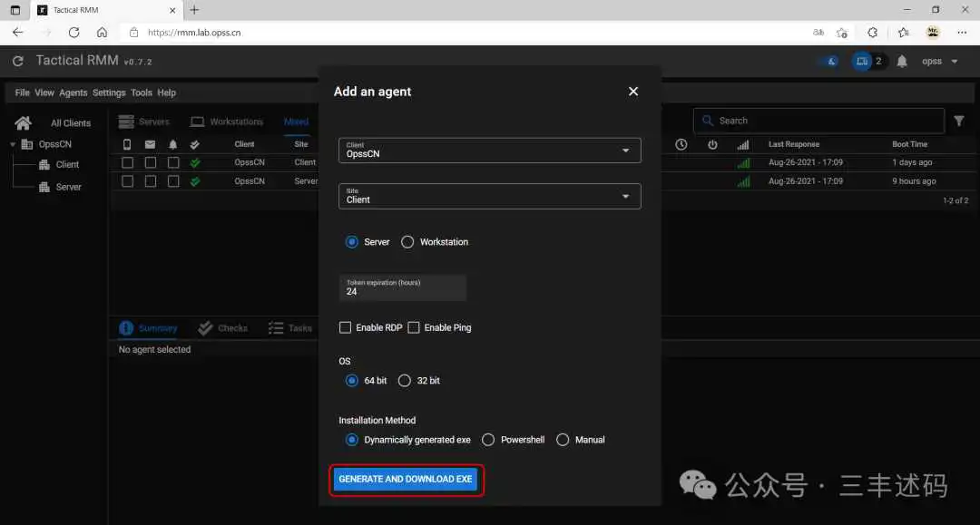The width and height of the screenshot is (980, 525).
Task: Open the Tools menu
Action: pos(142,92)
